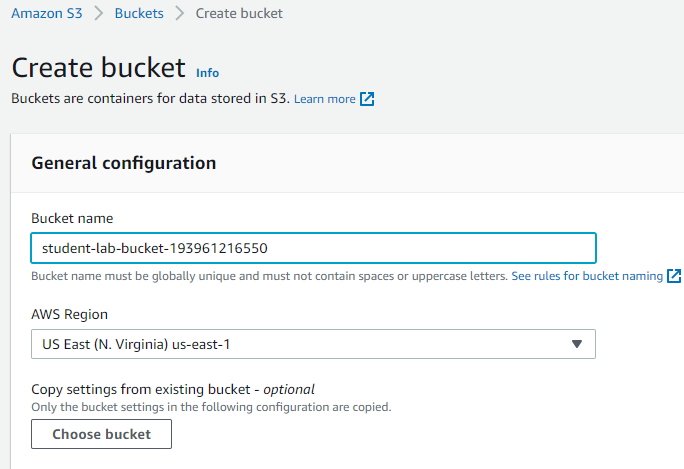684x469 pixels.
Task: Go to the Amazon S3 breadcrumb
Action: [47, 13]
